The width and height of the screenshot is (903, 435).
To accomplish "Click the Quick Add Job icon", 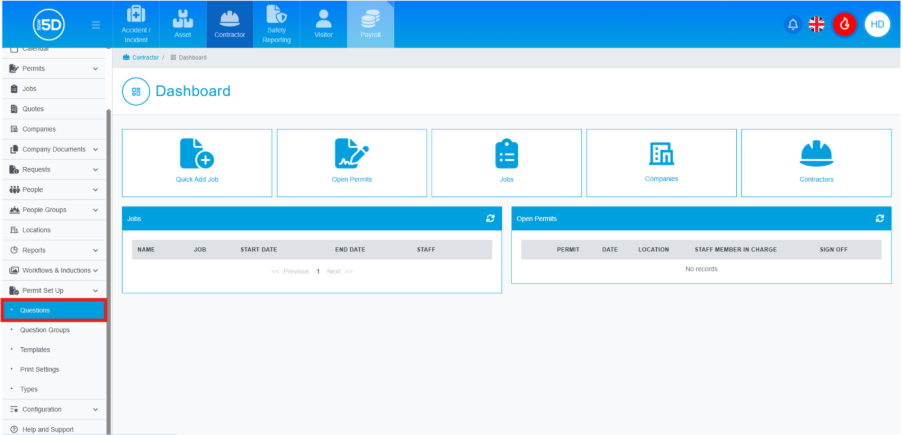I will [196, 153].
